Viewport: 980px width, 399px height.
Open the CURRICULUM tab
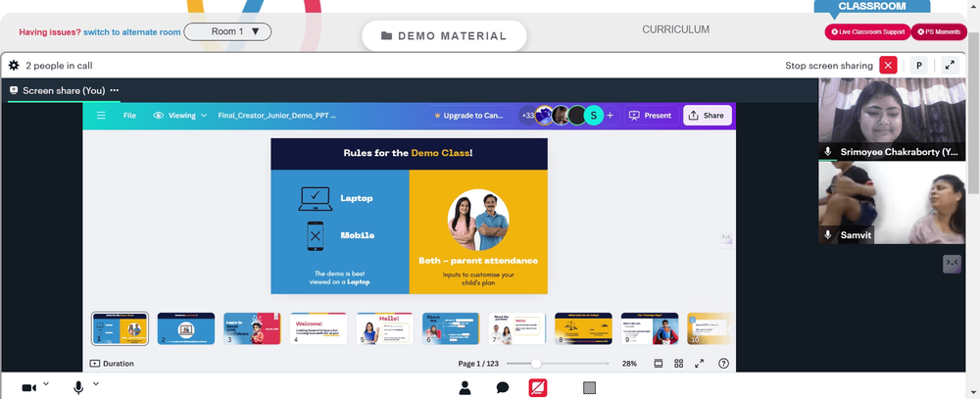(x=675, y=29)
